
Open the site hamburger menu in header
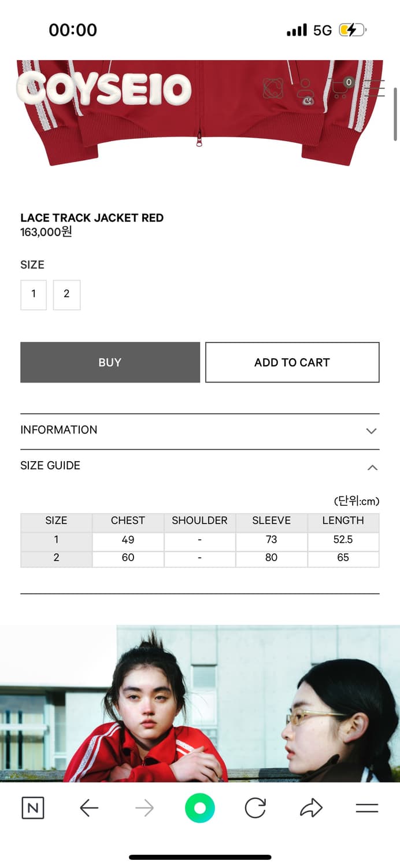[374, 88]
